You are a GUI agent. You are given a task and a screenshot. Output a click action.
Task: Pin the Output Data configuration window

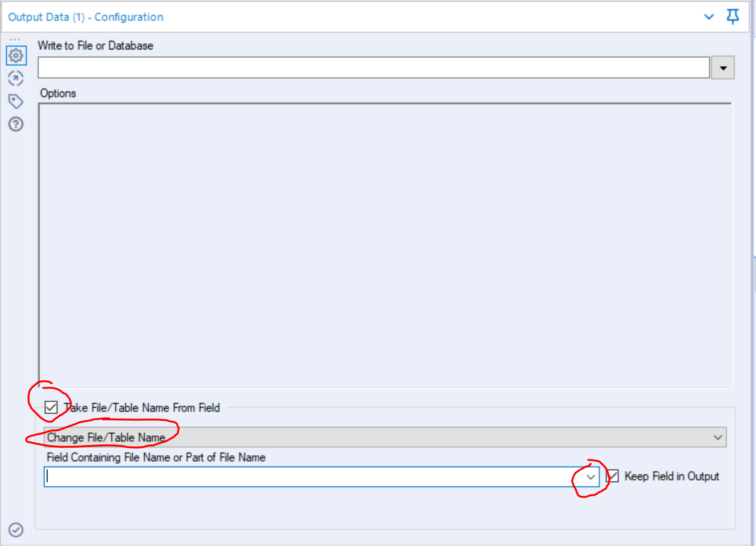click(x=733, y=17)
